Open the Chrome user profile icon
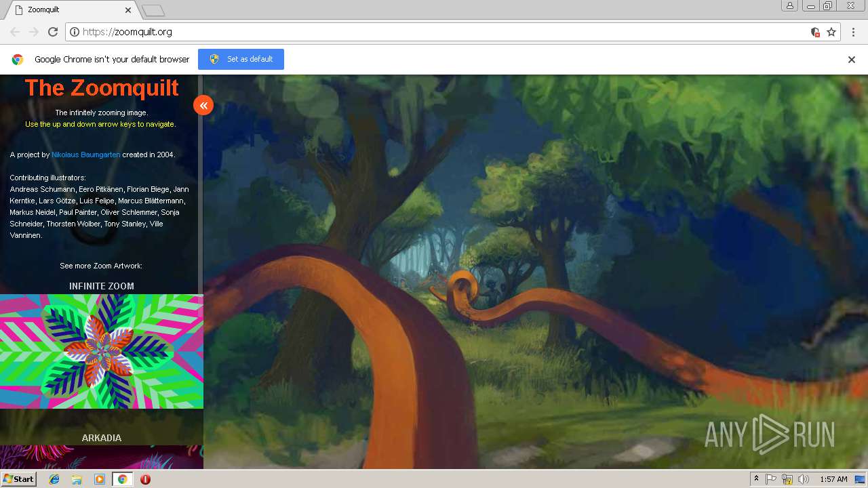Image resolution: width=868 pixels, height=488 pixels. point(790,5)
